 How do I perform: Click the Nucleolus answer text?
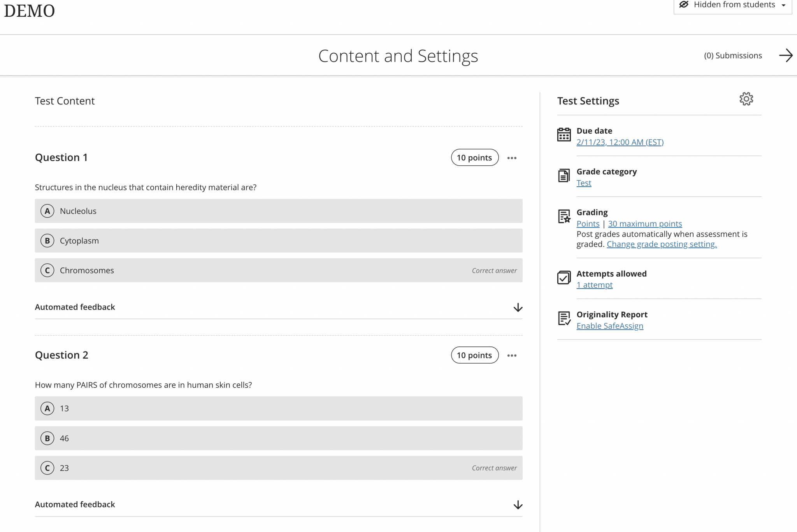pos(78,211)
